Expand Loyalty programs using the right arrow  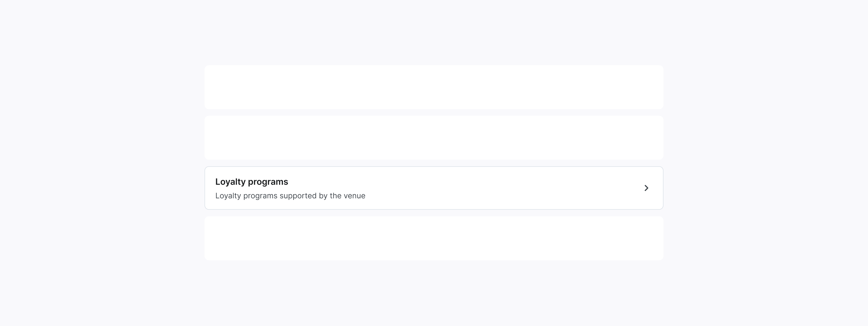tap(646, 188)
